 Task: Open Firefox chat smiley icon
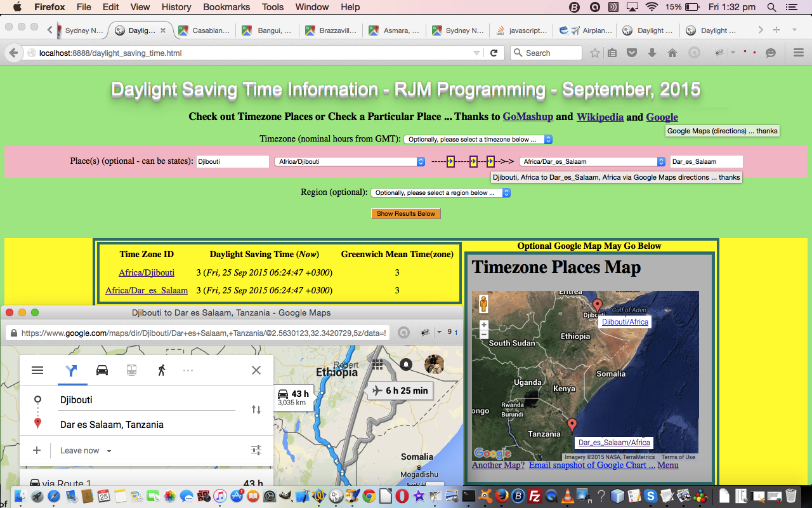pos(771,53)
